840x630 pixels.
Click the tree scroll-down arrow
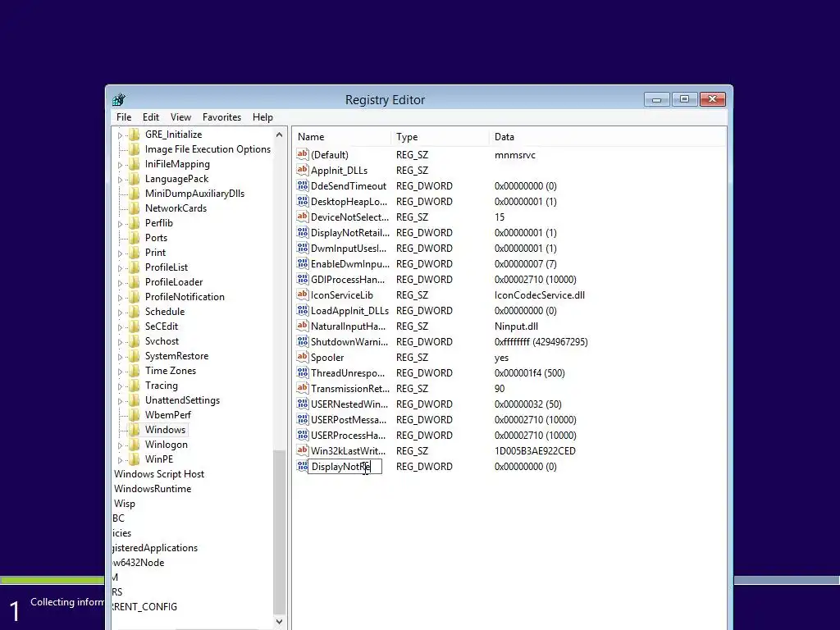point(279,622)
